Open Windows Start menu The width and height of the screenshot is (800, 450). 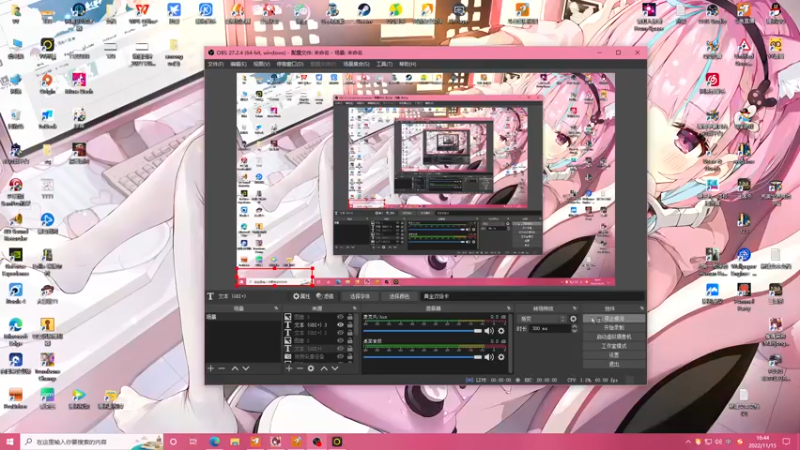(x=10, y=442)
